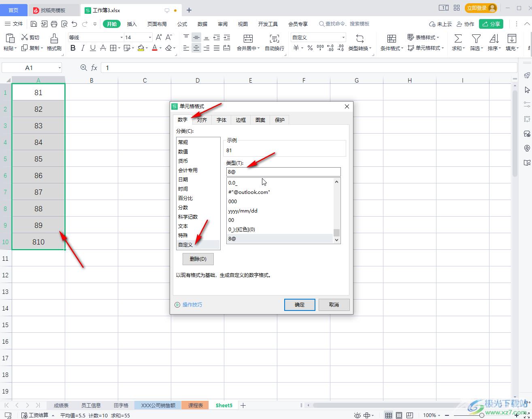Click the Format Painter (格式刷) icon
This screenshot has height=419, width=532.
(x=54, y=38)
